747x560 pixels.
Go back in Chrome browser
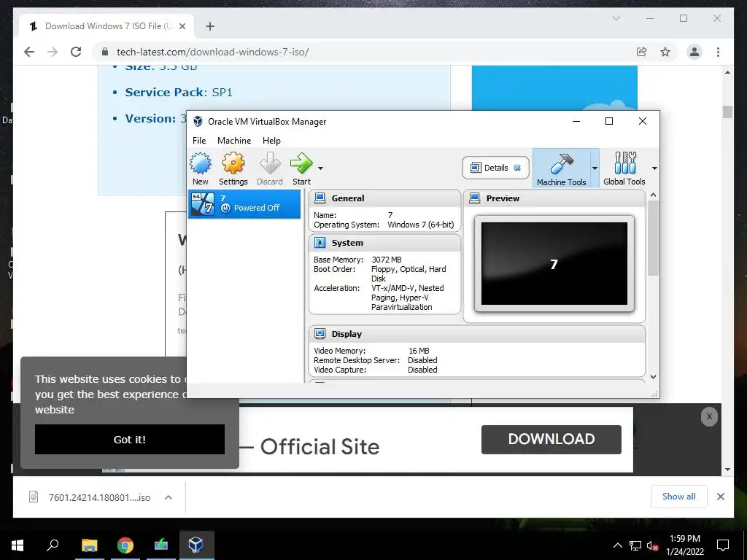point(29,52)
